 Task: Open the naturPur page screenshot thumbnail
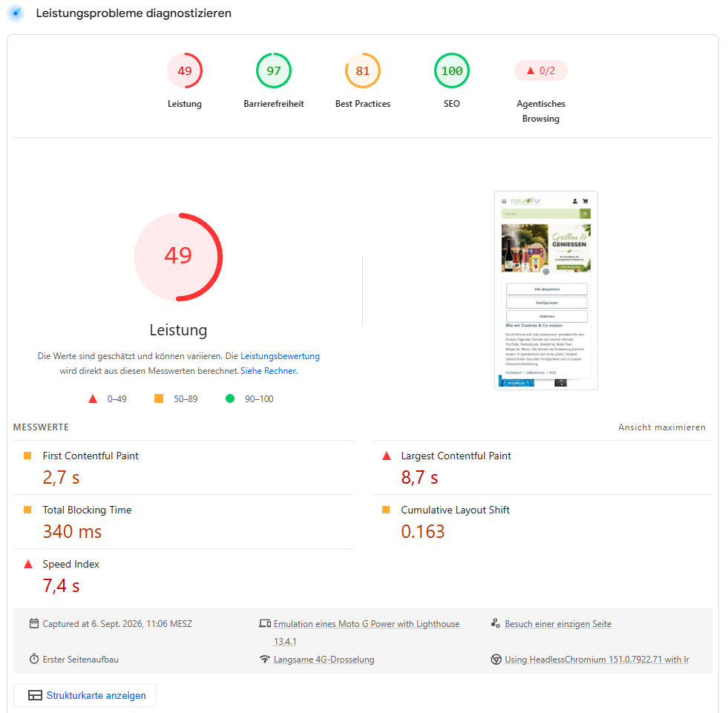pos(546,290)
